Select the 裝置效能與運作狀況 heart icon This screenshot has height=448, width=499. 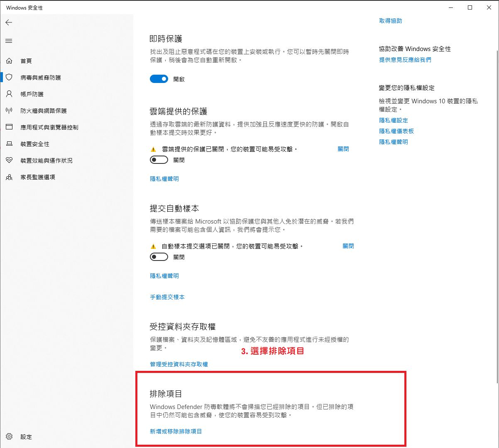pyautogui.click(x=9, y=161)
